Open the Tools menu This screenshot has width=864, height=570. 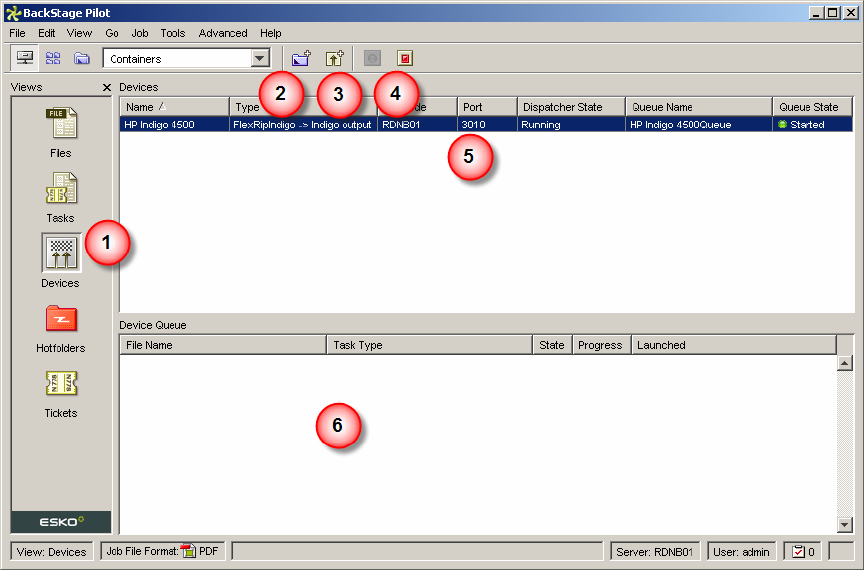coord(172,33)
